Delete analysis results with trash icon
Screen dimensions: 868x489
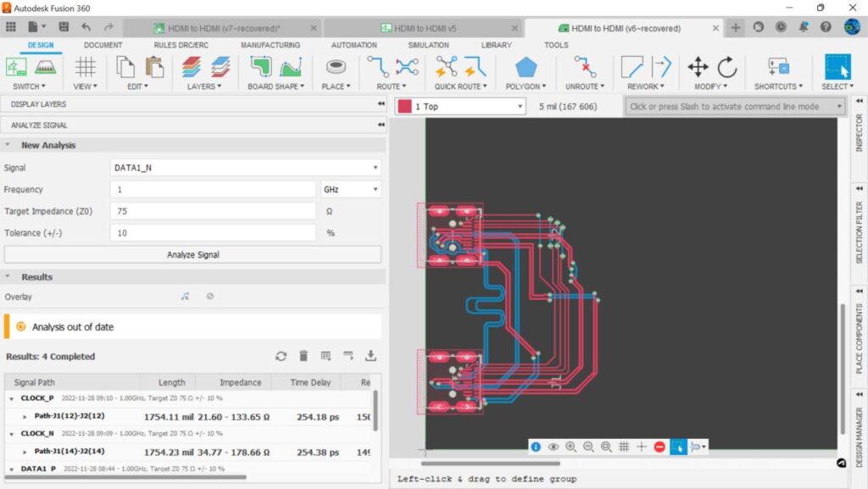coord(303,357)
